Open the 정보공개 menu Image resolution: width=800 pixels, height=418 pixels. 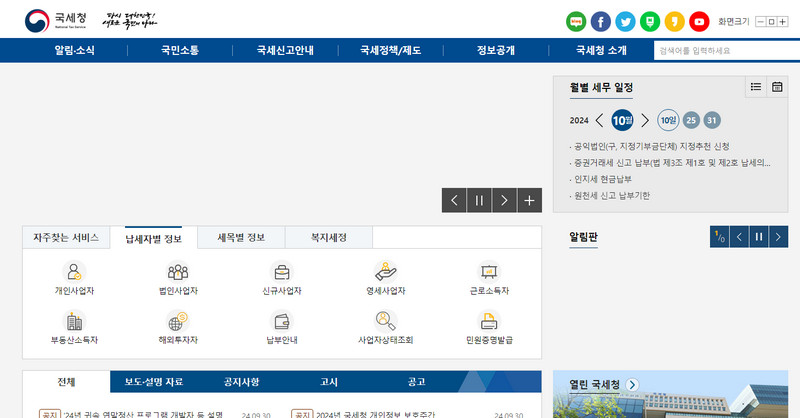coord(496,51)
